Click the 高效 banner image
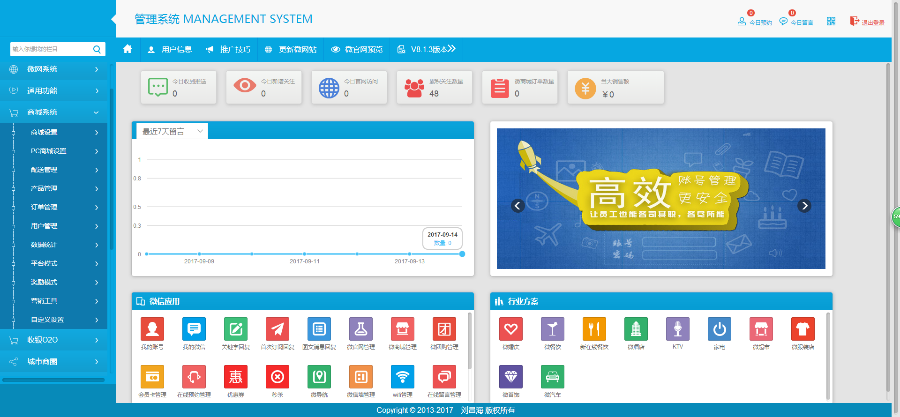 (x=661, y=198)
